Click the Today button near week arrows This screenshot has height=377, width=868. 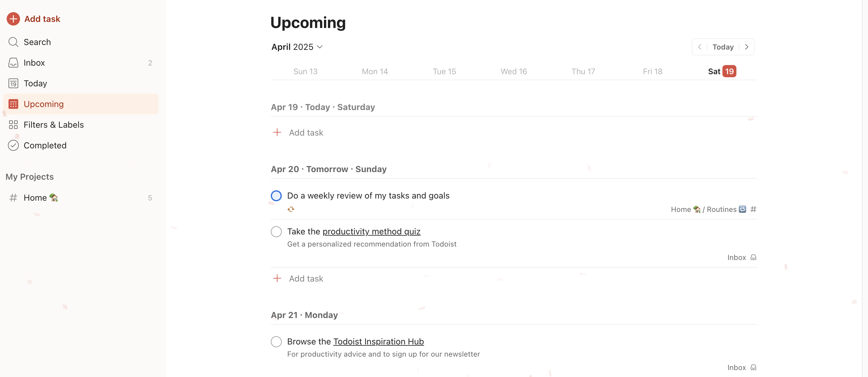point(723,47)
